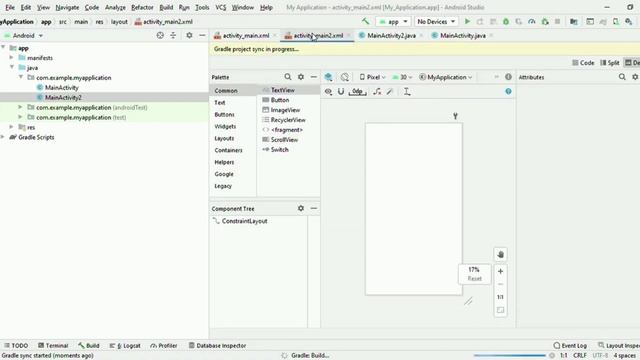Viewport: 640px width, 360px height.
Task: Click the zoom to fit screen icon
Action: [500, 310]
